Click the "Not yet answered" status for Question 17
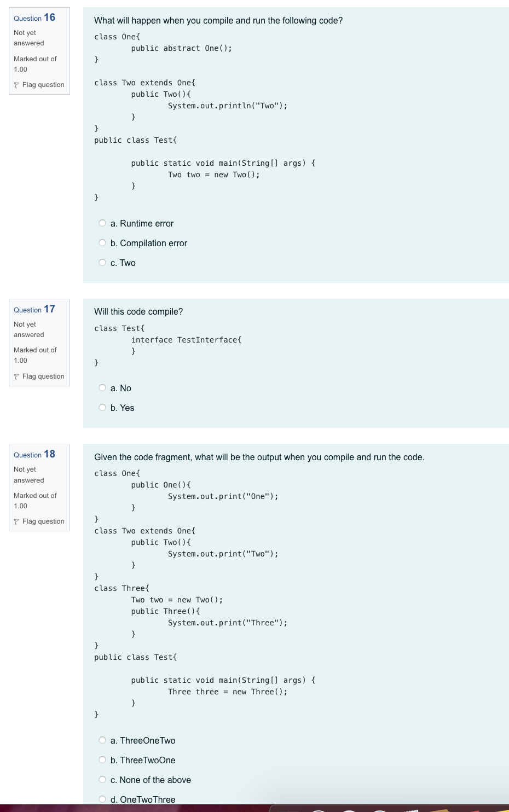 [x=28, y=329]
